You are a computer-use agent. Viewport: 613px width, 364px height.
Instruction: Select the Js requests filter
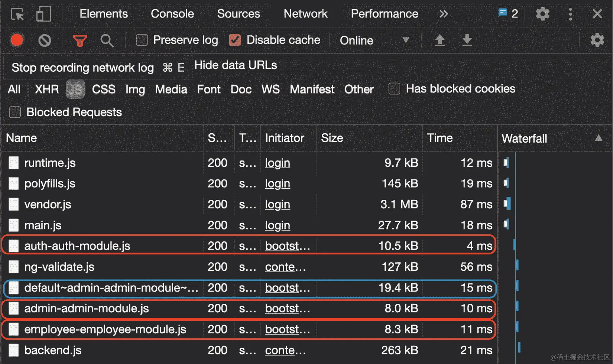pyautogui.click(x=75, y=89)
